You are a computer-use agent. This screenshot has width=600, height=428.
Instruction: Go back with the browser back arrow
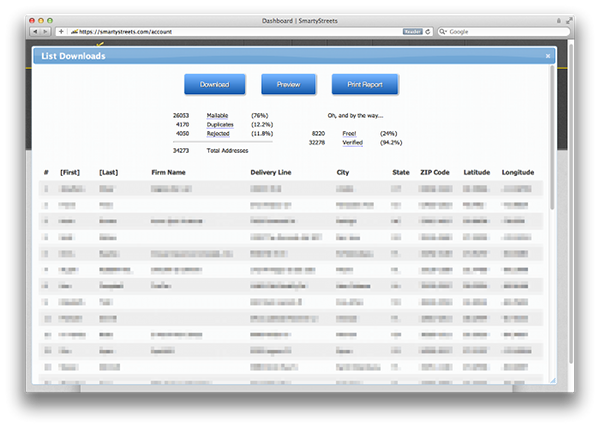click(35, 31)
